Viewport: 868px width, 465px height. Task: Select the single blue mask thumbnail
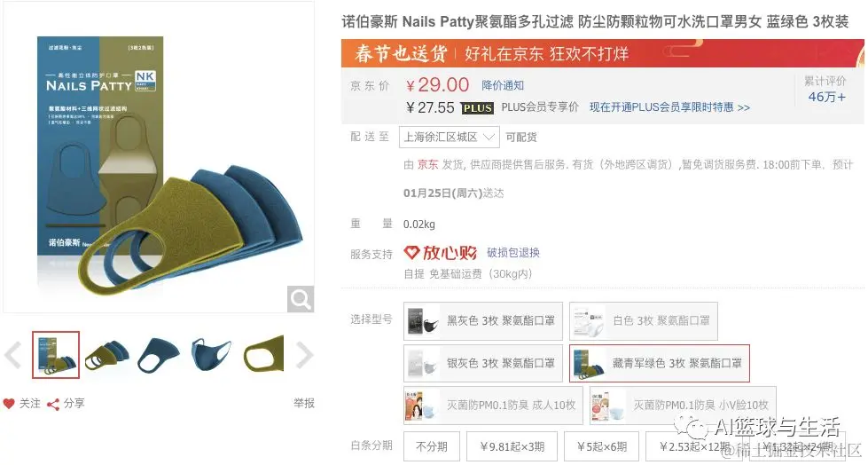159,355
